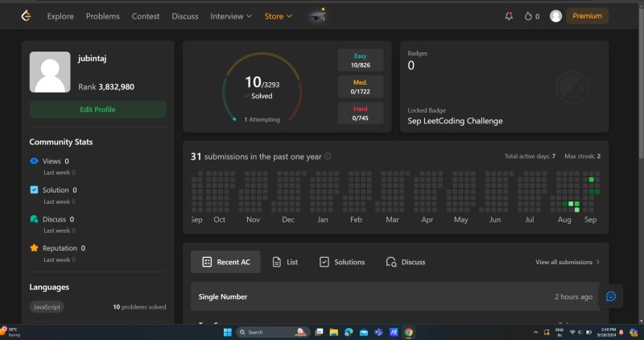Click the solved problems progress ring

coord(262,87)
